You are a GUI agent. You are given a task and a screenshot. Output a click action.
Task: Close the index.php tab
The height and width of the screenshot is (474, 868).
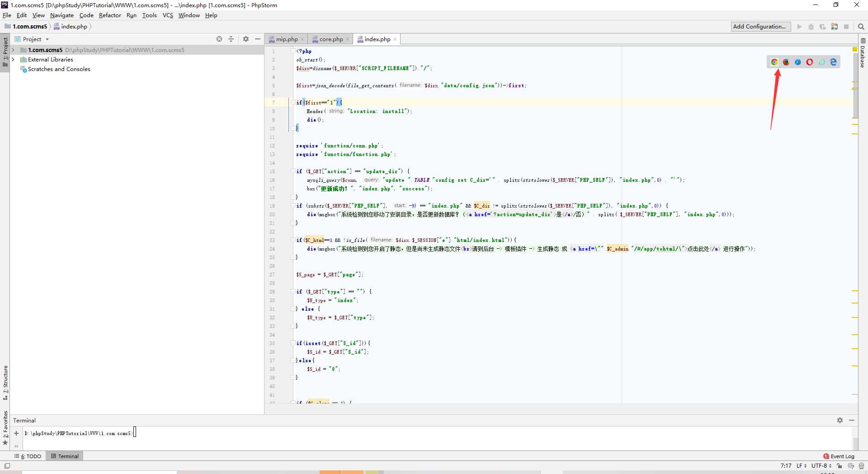click(x=395, y=39)
